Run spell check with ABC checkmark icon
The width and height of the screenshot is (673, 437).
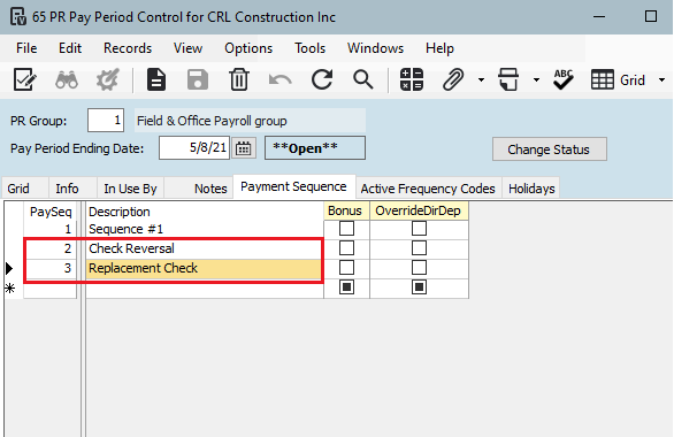(563, 80)
